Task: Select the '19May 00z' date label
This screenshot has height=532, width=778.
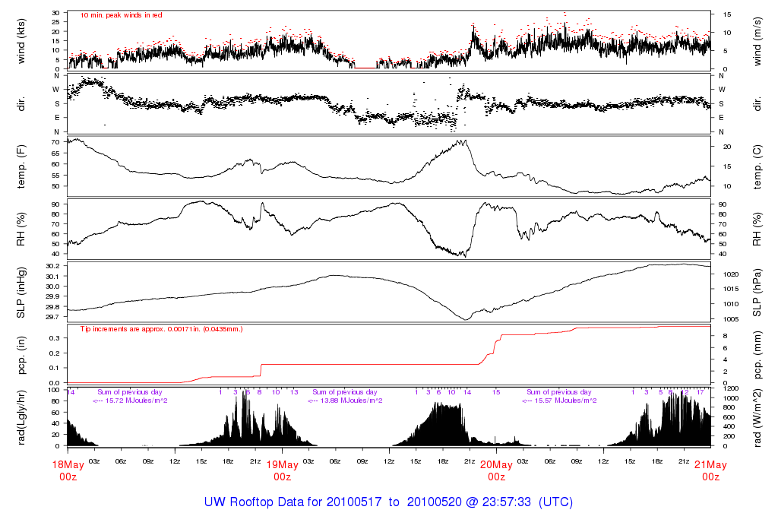Action: pyautogui.click(x=283, y=470)
